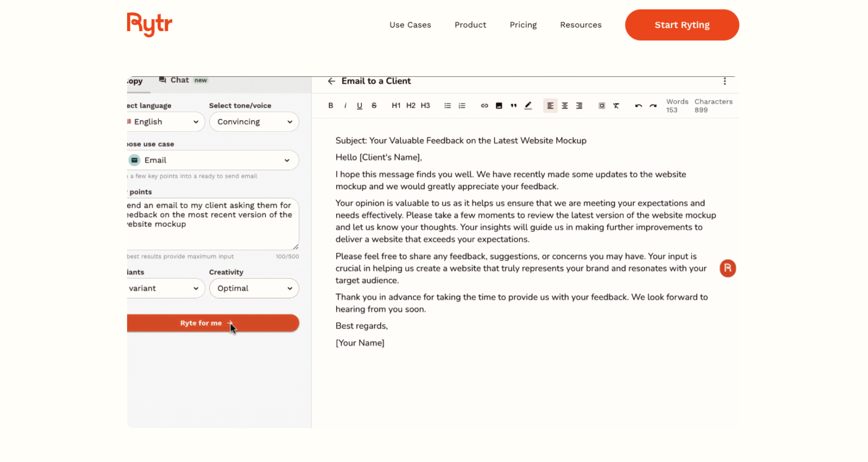868x462 pixels.
Task: Undo the last edit
Action: [639, 105]
